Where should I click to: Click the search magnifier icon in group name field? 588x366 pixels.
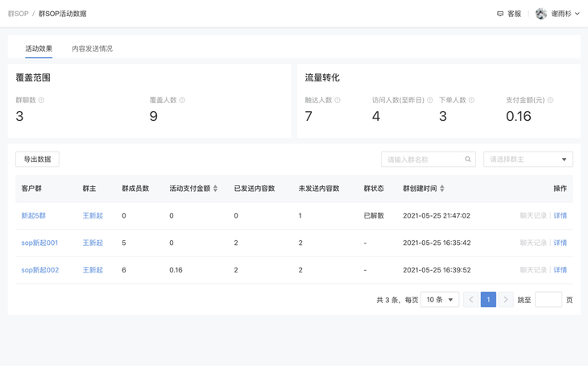tap(468, 159)
